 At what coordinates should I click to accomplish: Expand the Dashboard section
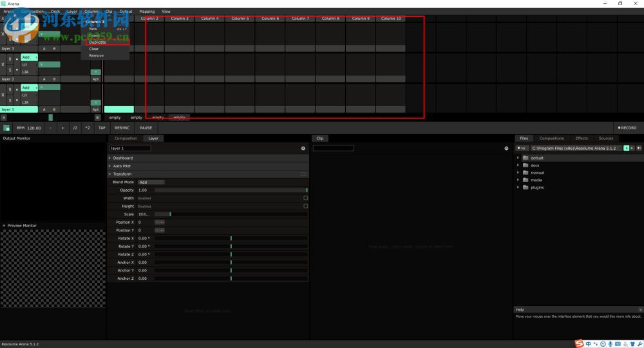click(x=109, y=158)
